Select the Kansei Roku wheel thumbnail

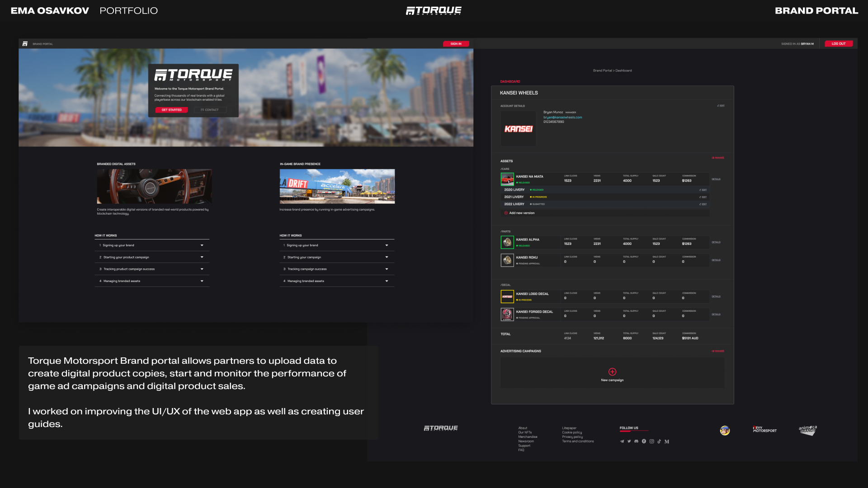pyautogui.click(x=507, y=260)
